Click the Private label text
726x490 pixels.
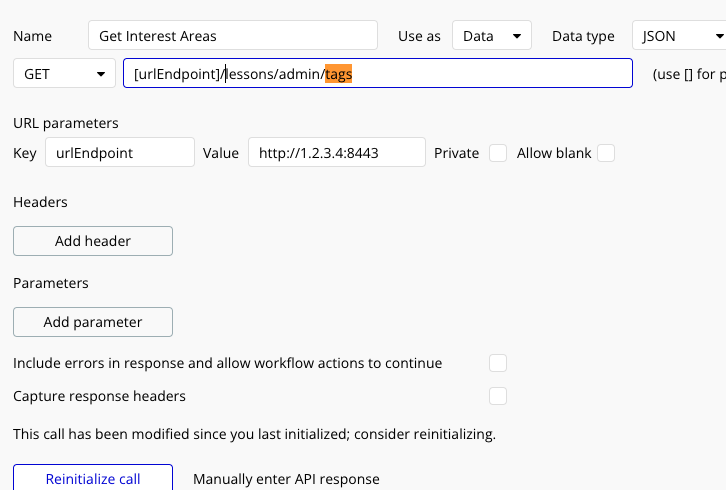click(x=456, y=153)
